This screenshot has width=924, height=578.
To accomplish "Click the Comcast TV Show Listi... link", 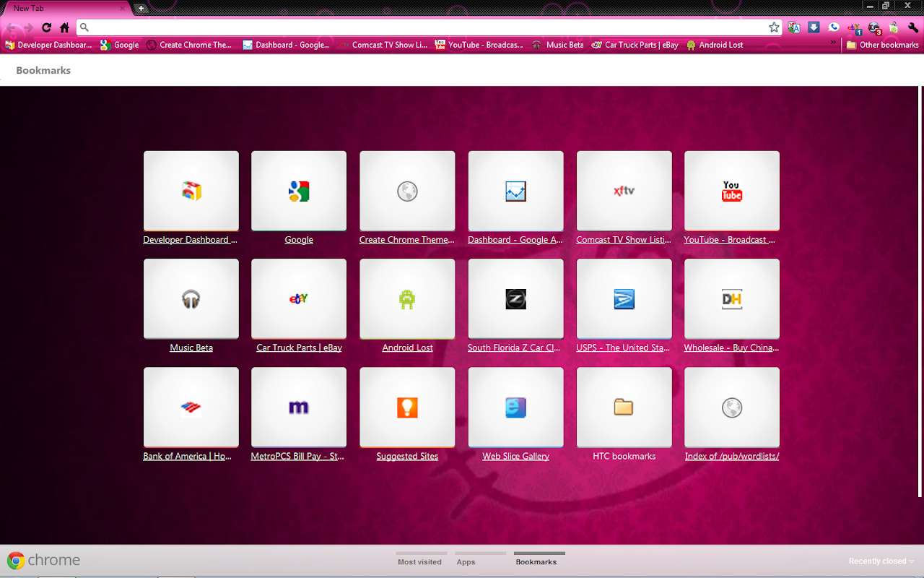I will pyautogui.click(x=624, y=240).
